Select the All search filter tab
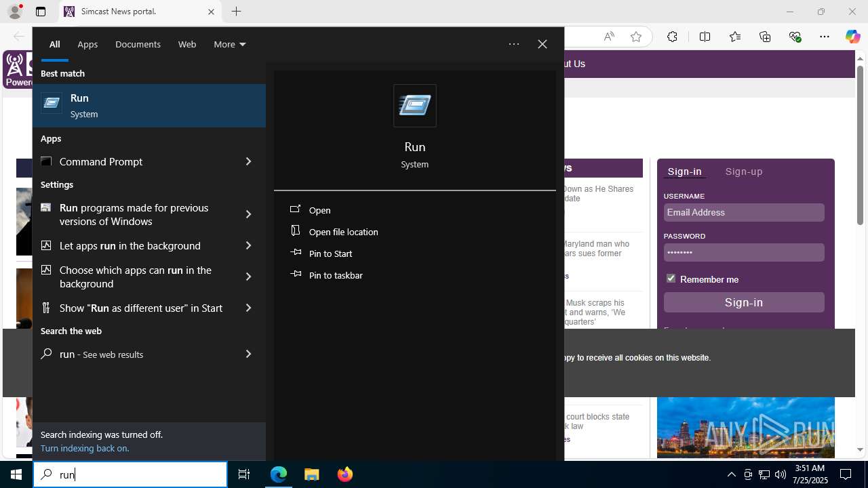868x488 pixels. [55, 44]
